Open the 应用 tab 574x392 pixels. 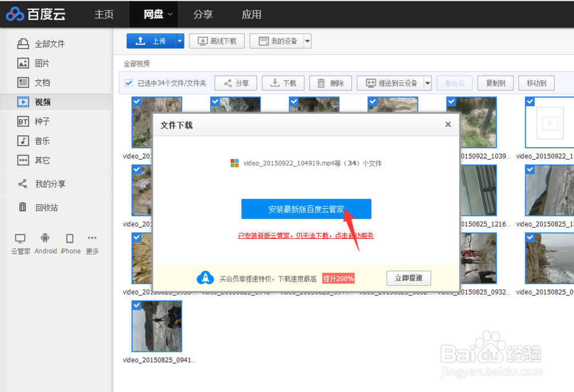[x=251, y=14]
